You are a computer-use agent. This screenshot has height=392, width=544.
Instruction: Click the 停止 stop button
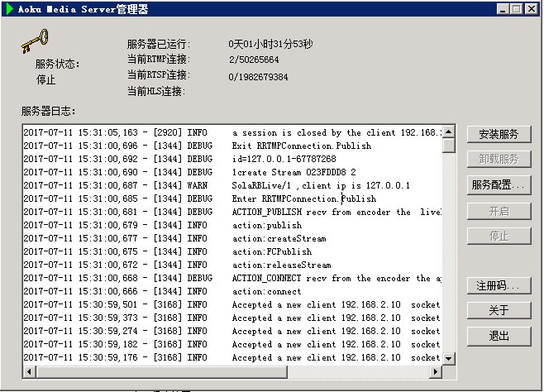click(x=499, y=237)
